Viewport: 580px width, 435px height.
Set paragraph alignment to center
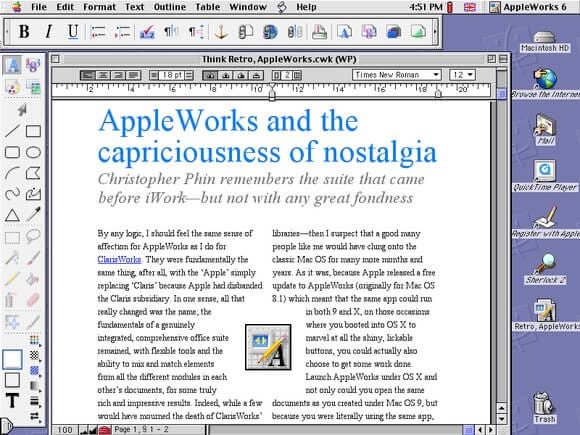click(103, 75)
